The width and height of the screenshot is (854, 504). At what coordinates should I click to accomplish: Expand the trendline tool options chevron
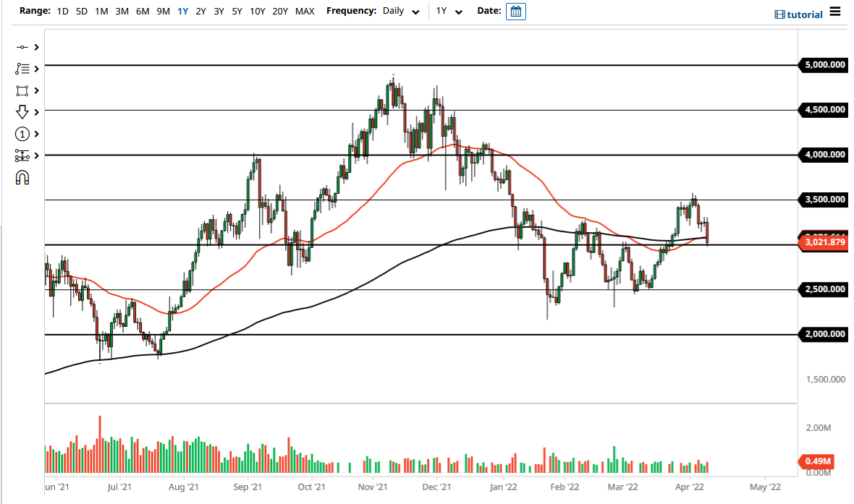[x=35, y=47]
